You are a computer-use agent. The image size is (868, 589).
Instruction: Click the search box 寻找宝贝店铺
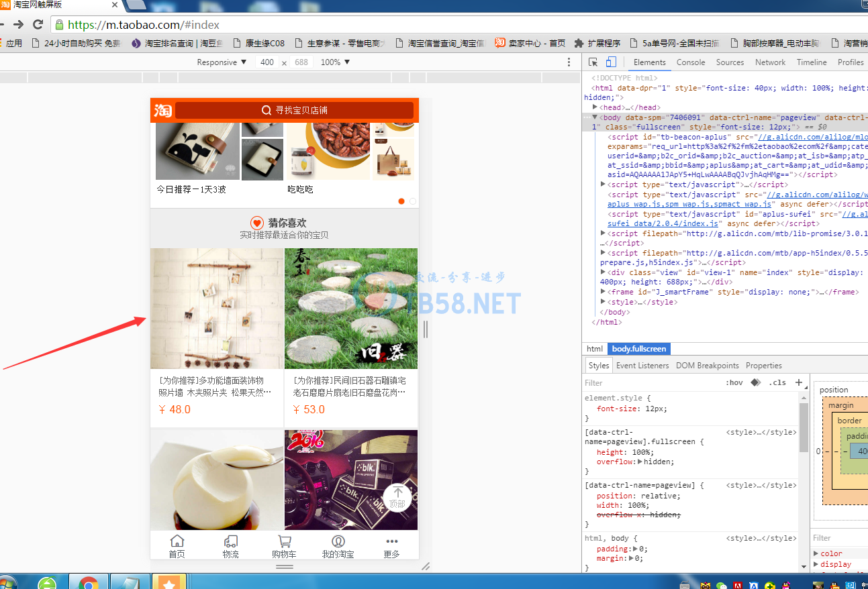tap(294, 111)
